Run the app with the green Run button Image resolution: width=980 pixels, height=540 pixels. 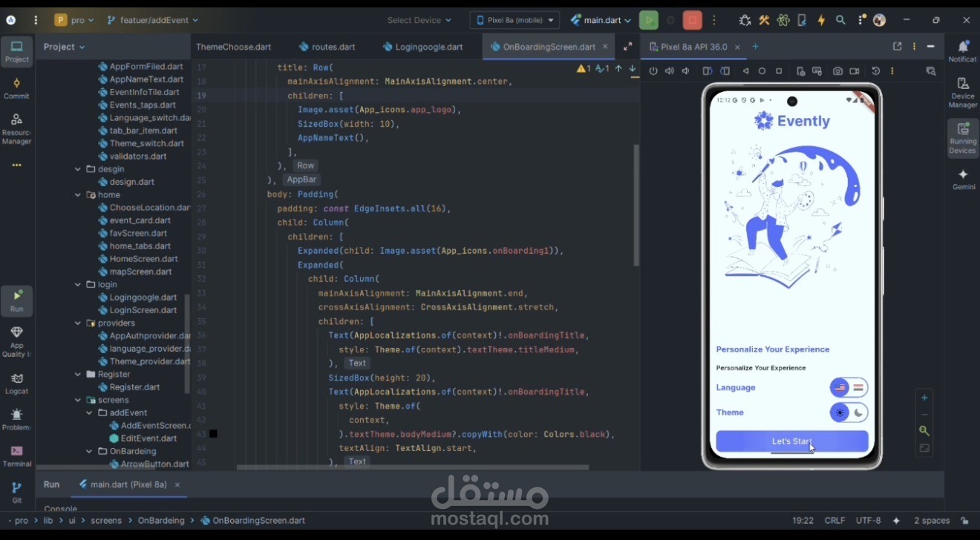pyautogui.click(x=648, y=20)
